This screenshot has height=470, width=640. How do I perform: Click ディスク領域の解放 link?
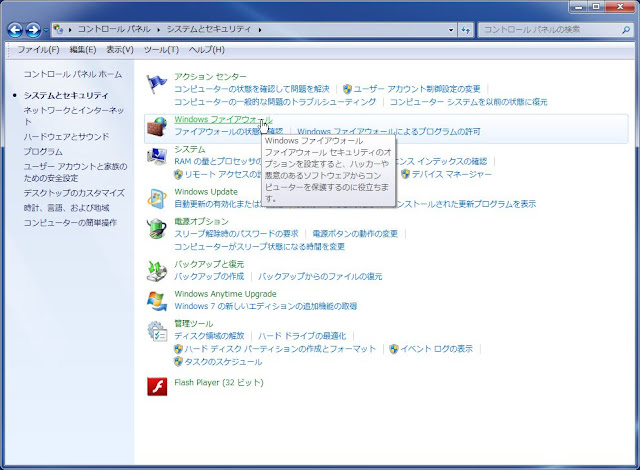(x=209, y=336)
